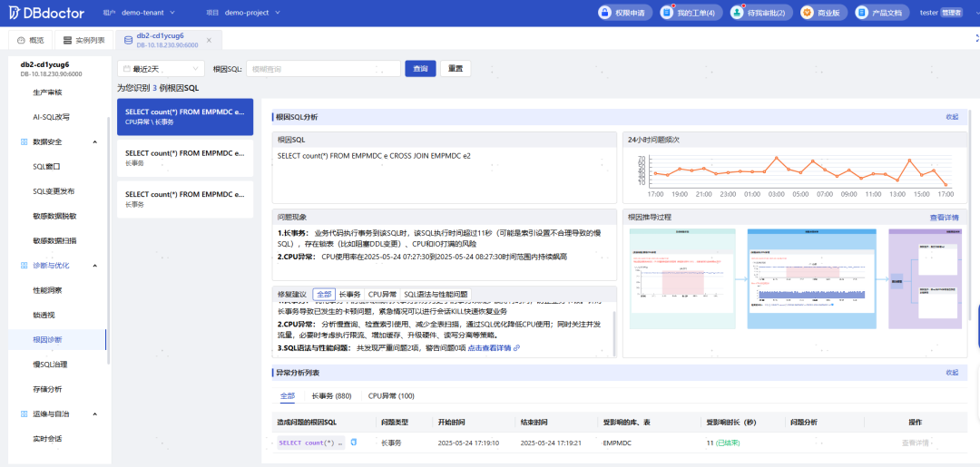Close the db2-cd1ycug6 tab
This screenshot has height=467, width=980.
pos(210,40)
